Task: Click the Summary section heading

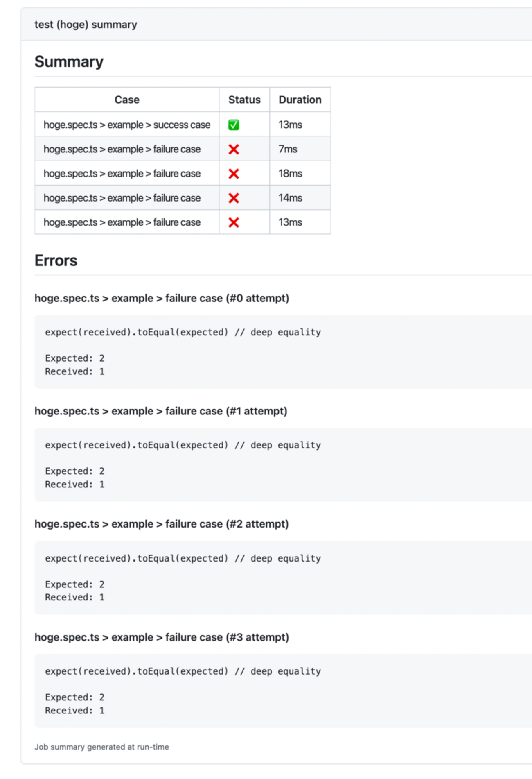Action: tap(69, 62)
